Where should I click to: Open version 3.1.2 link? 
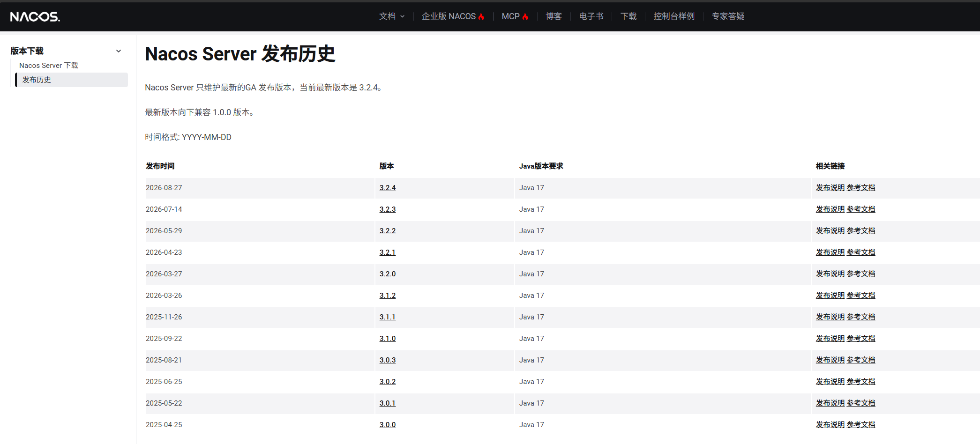[x=388, y=296]
